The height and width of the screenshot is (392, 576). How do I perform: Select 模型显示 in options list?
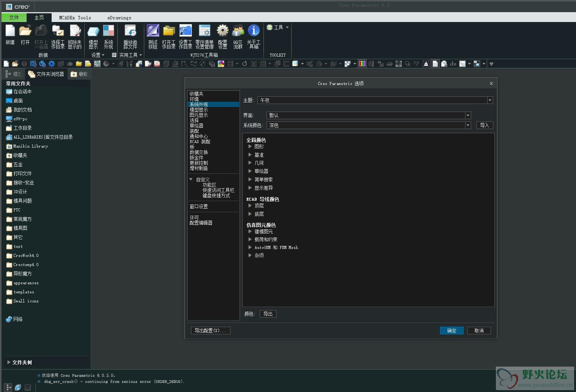click(199, 110)
